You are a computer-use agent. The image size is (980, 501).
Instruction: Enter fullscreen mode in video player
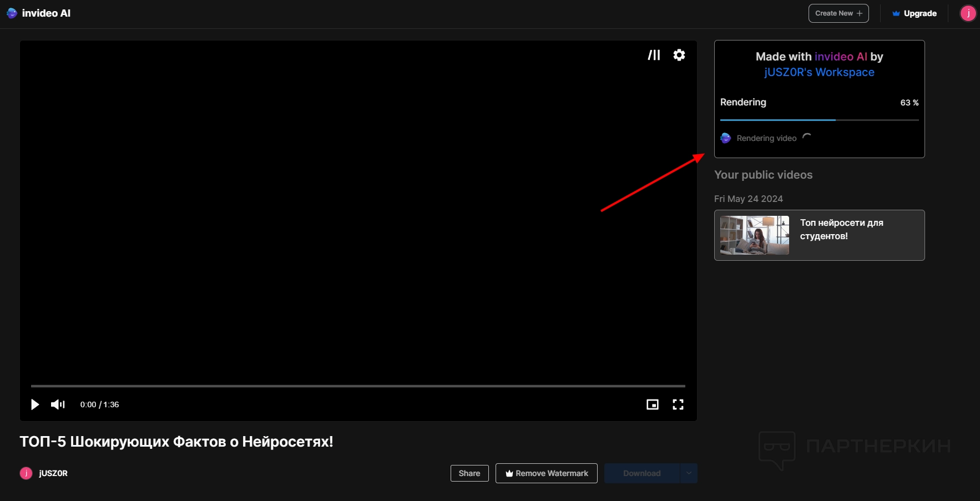click(x=678, y=404)
